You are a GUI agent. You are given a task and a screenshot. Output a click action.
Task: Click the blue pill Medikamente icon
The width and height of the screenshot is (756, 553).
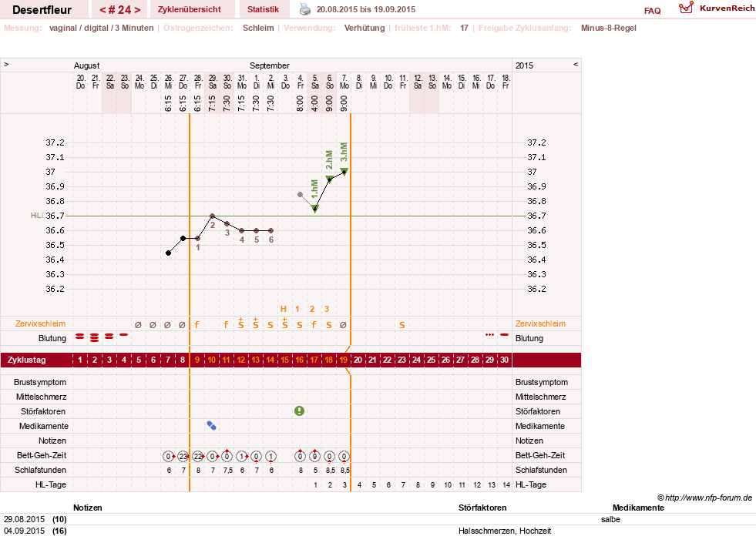point(211,425)
